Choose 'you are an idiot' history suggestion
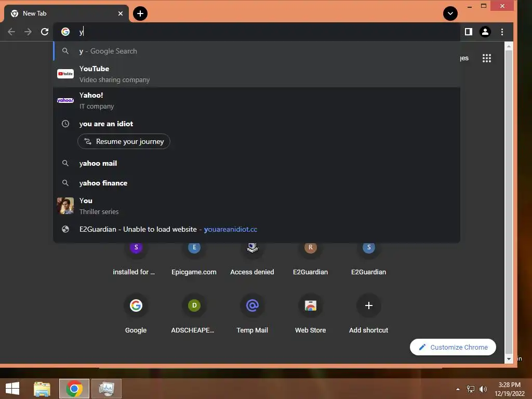Screen dimensions: 532x399 [x=257, y=124]
